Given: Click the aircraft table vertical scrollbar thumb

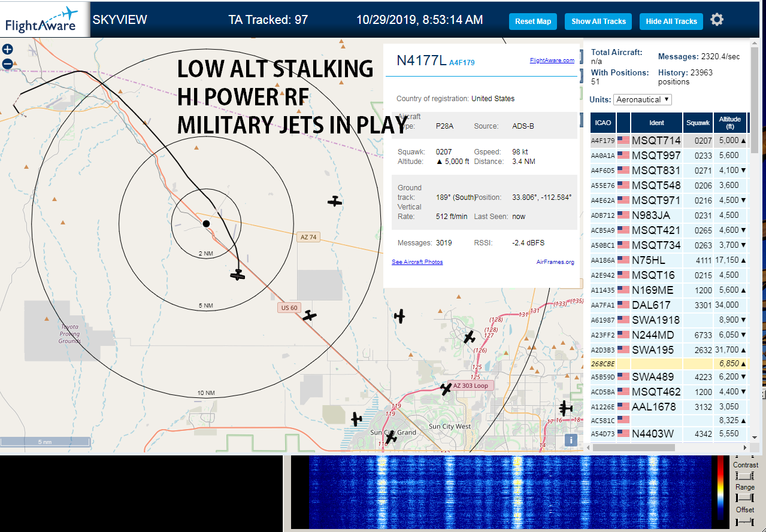Looking at the screenshot, I should pos(754,99).
